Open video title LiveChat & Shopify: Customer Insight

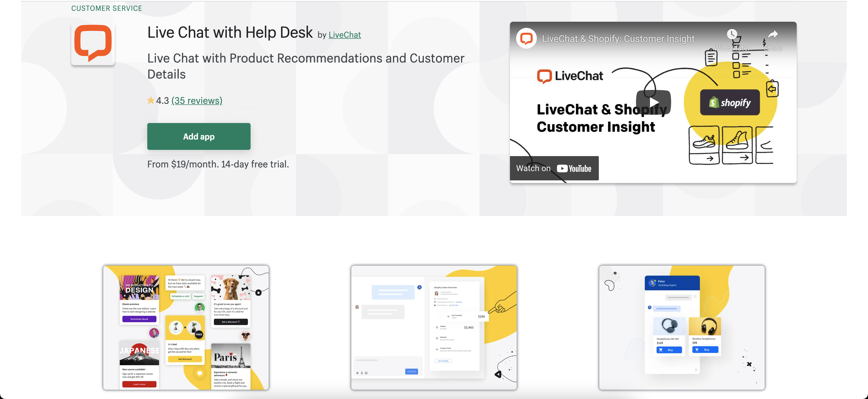click(618, 39)
